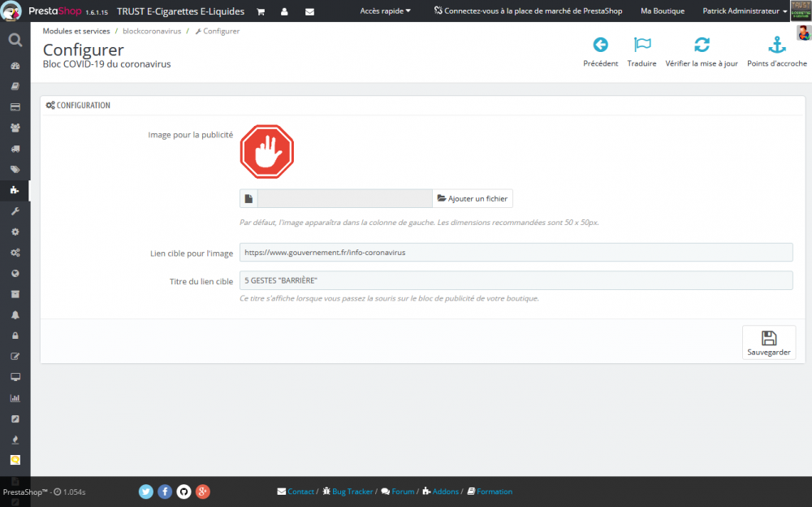
Task: Open the padlock icon in sidebar
Action: click(x=15, y=336)
